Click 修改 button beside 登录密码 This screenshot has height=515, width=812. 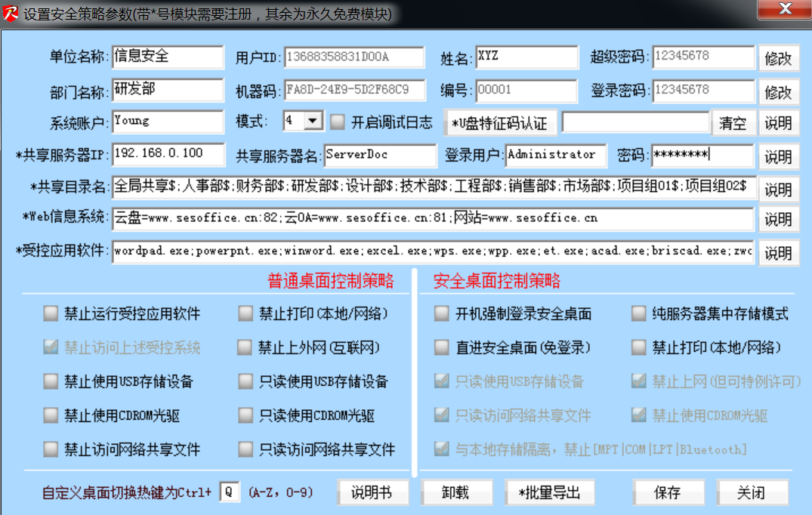click(779, 92)
